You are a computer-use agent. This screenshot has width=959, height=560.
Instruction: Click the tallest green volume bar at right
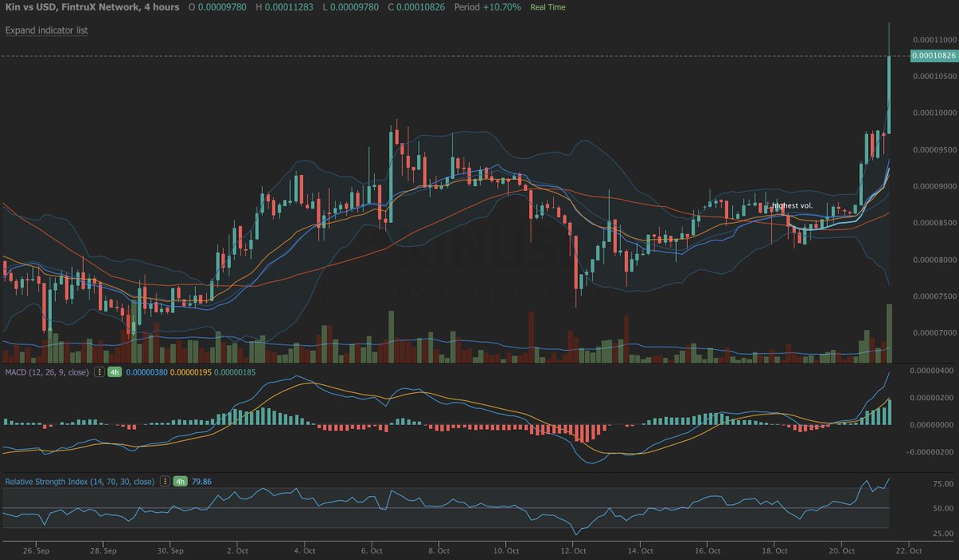(889, 334)
